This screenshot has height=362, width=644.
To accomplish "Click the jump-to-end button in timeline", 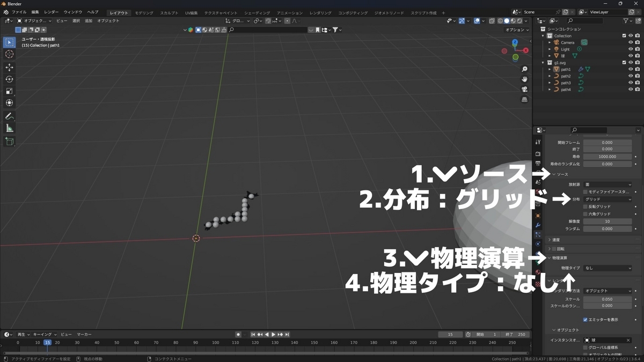I will point(287,334).
